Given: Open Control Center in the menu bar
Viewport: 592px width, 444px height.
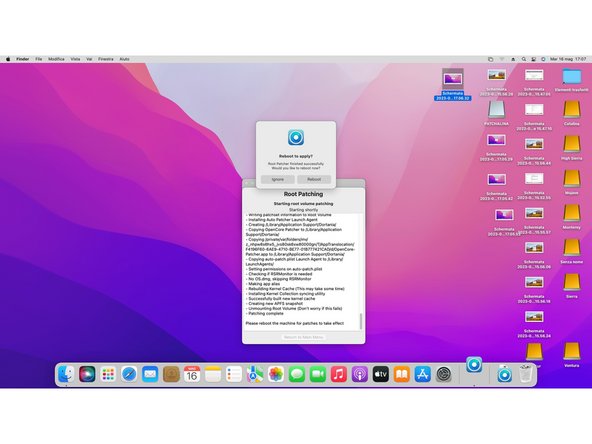Looking at the screenshot, I should tap(533, 59).
